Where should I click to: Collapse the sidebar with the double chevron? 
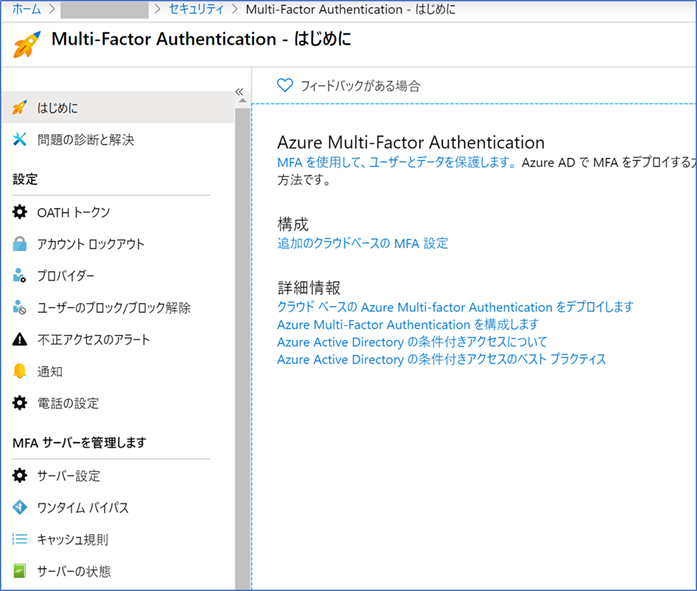(x=239, y=92)
